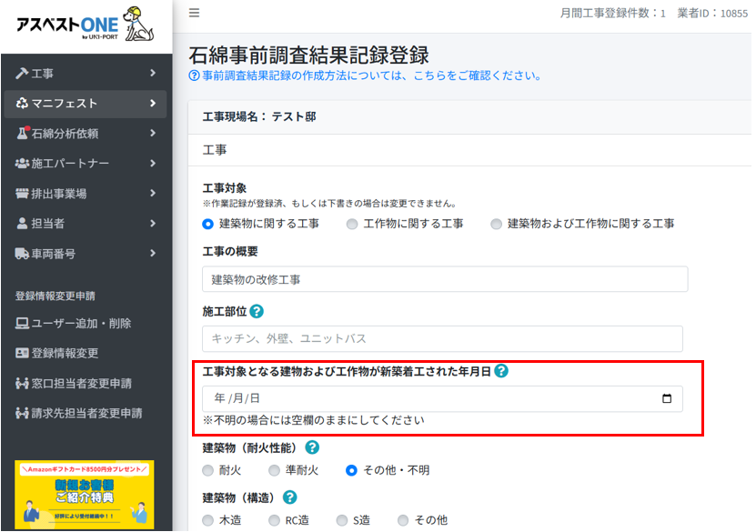This screenshot has height=532, width=756.
Task: Click help icon next to 施工部位
Action: coord(257,311)
